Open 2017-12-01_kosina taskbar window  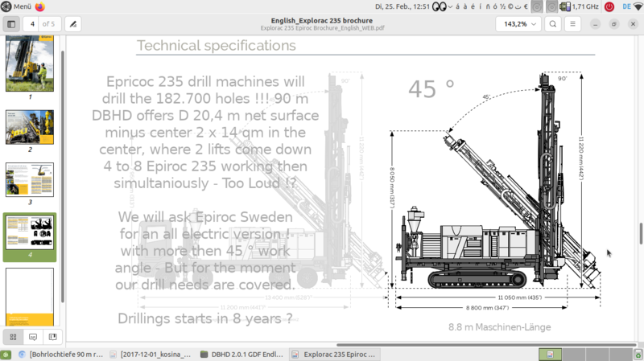coord(151,354)
